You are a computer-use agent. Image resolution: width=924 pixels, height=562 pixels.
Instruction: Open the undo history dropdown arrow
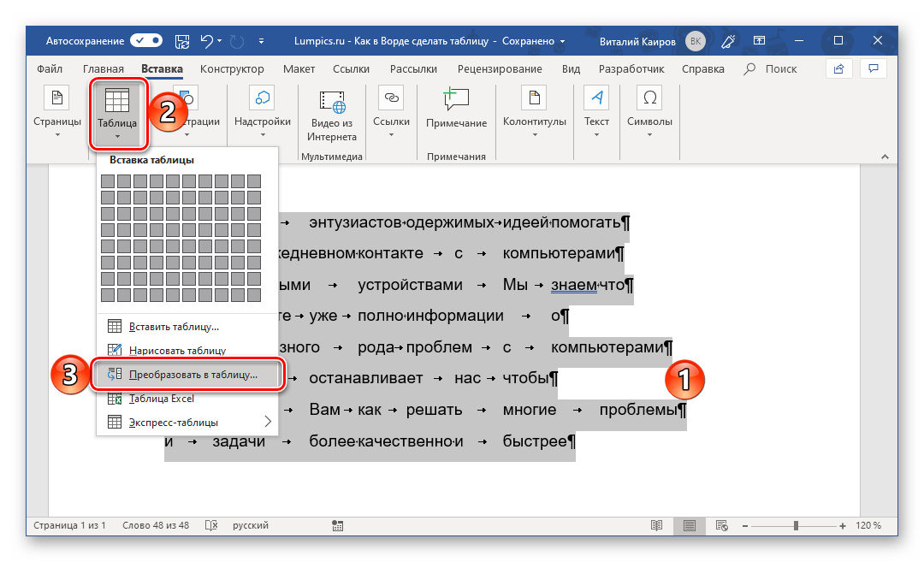coord(219,41)
